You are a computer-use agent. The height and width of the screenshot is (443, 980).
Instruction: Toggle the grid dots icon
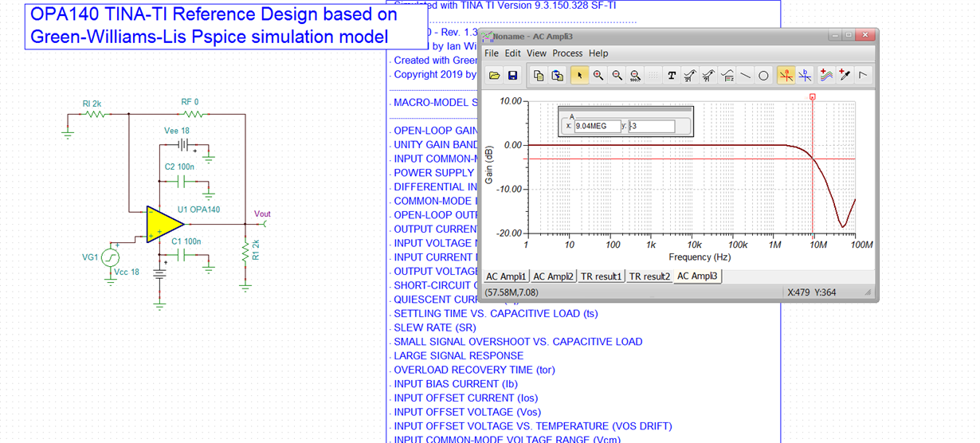click(x=653, y=76)
